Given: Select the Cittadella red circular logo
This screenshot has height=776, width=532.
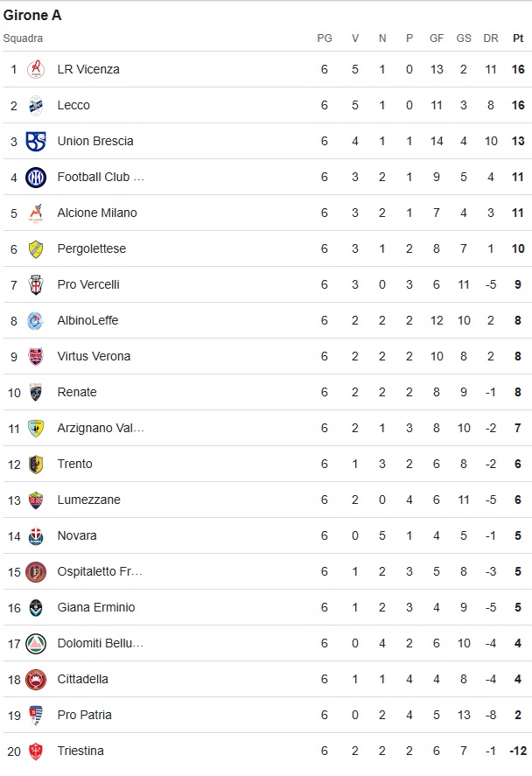Looking at the screenshot, I should tap(36, 680).
